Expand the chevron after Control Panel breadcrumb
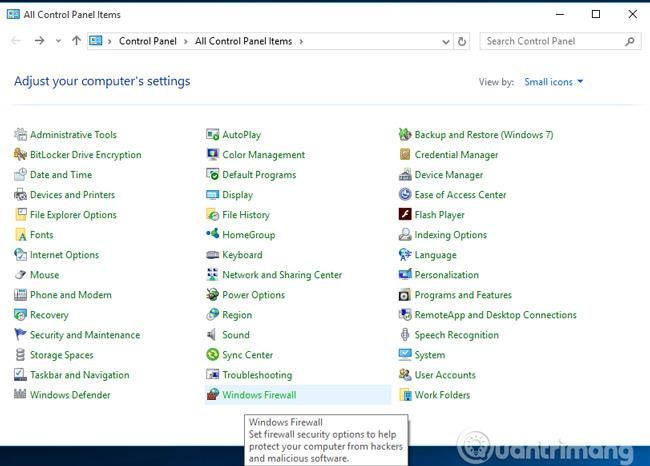Screen dimensions: 650x466 (186, 41)
